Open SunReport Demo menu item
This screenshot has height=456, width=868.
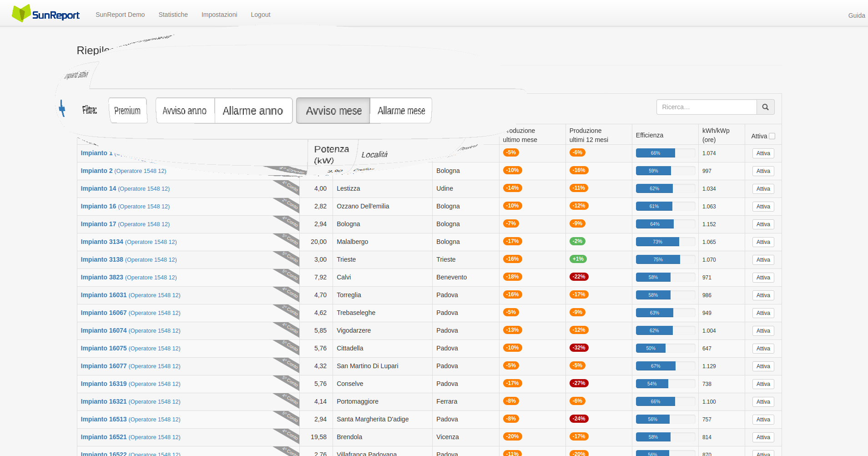pos(120,15)
